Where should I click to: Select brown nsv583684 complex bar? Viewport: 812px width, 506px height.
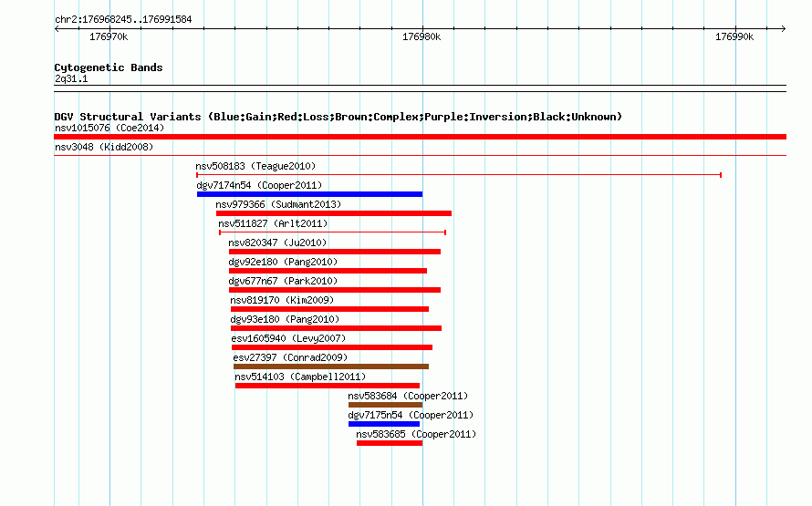coord(385,405)
